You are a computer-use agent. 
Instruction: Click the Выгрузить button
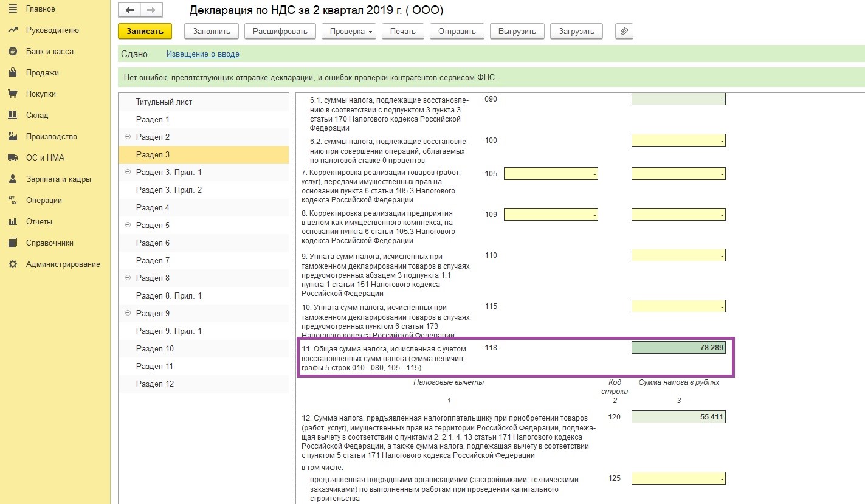(x=517, y=31)
